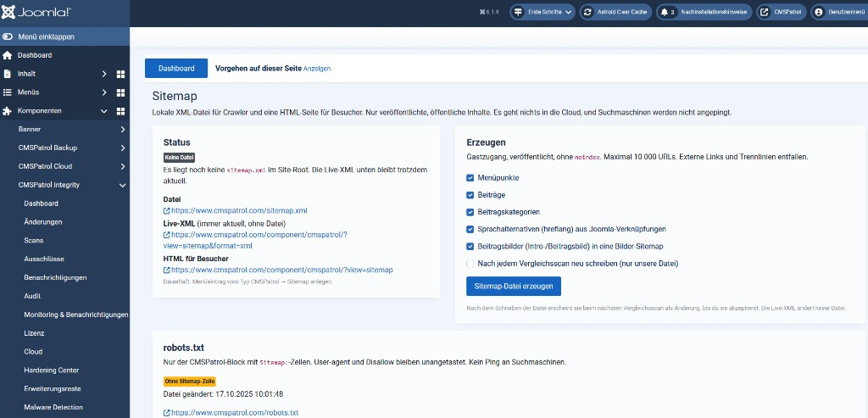This screenshot has height=418, width=868.
Task: Uncheck the Menüpunkte checkbox
Action: click(x=470, y=178)
